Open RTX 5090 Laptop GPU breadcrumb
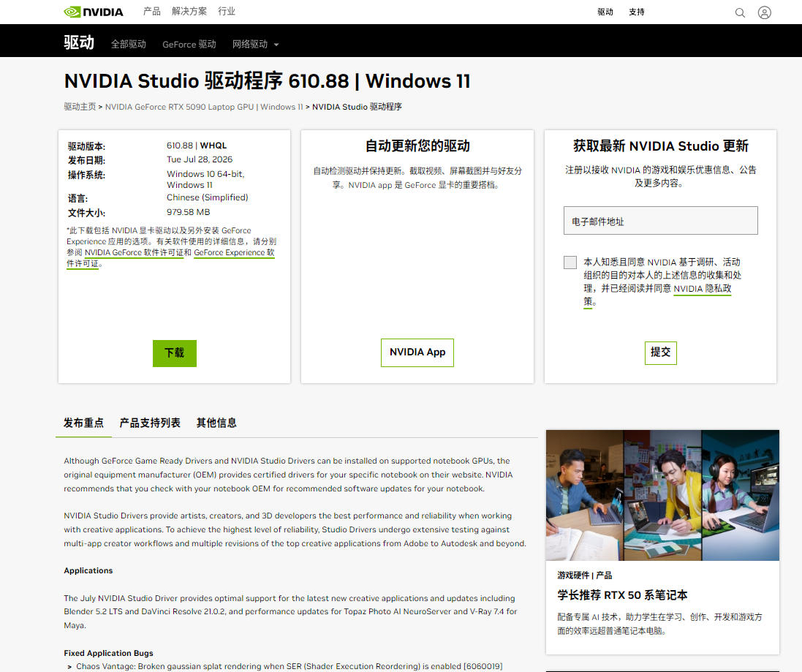Screen dimensions: 802x672 [x=204, y=106]
